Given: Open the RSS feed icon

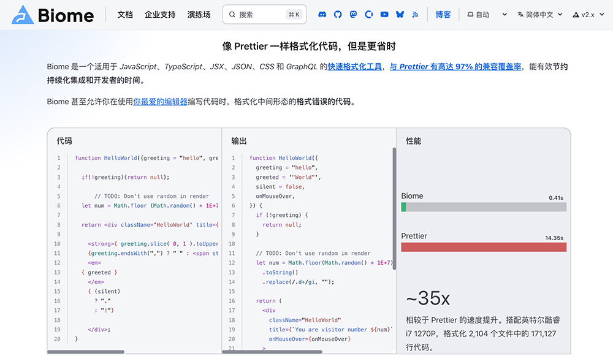Looking at the screenshot, I should 415,15.
